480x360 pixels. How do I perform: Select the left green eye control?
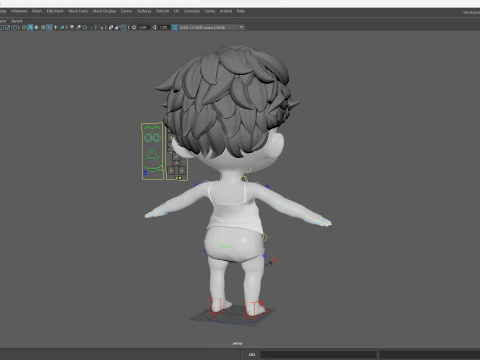(148, 137)
